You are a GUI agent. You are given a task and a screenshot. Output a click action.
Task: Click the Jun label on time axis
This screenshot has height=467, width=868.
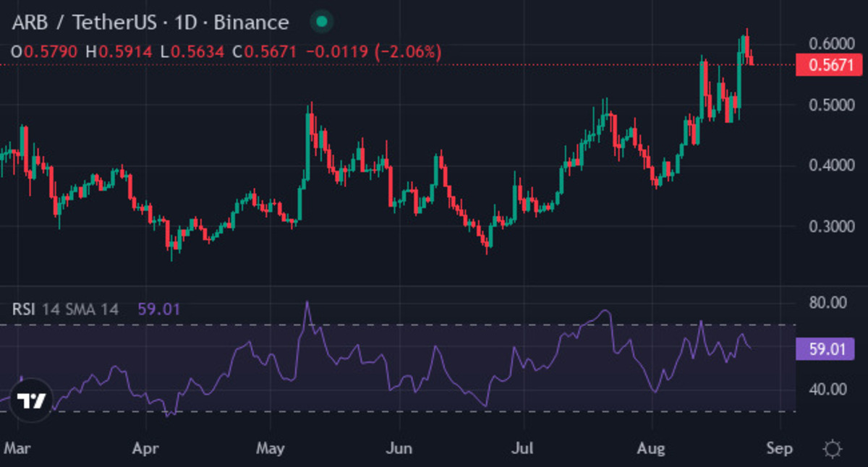[x=399, y=448]
